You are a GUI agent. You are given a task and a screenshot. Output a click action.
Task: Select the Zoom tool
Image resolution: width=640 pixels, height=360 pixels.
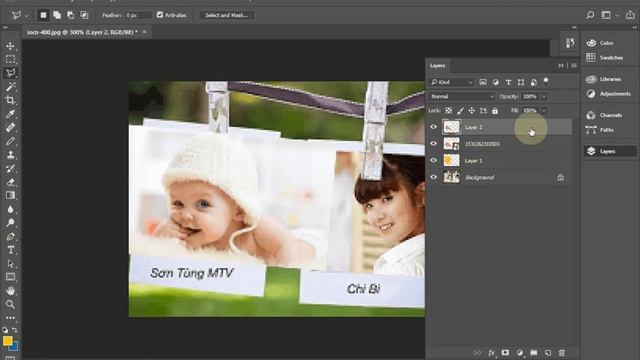(x=11, y=304)
